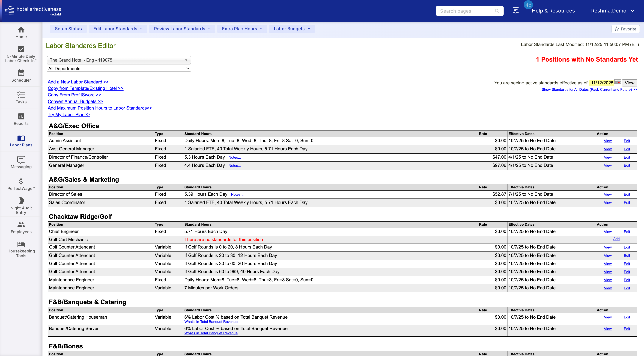The height and width of the screenshot is (356, 644).
Task: Expand the hotel selector The Grand Hotel
Action: click(x=118, y=60)
